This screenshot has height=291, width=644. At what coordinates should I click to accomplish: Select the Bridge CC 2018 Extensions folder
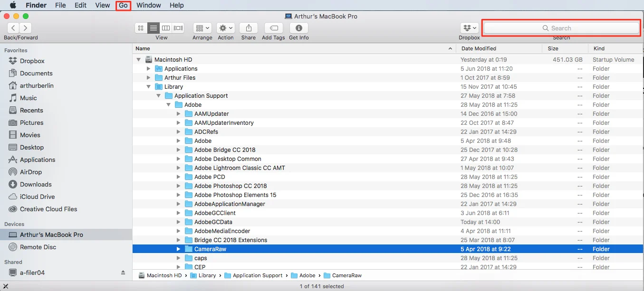(x=388, y=240)
